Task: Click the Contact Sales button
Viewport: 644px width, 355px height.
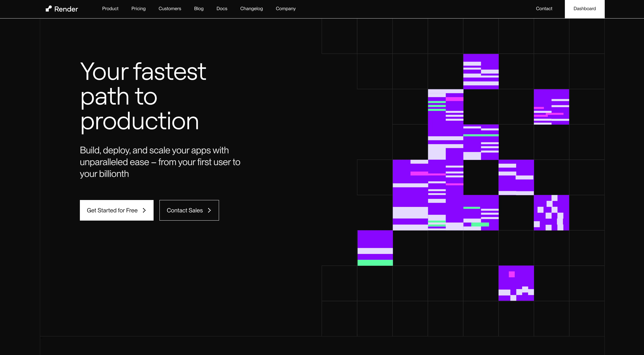Action: point(185,210)
